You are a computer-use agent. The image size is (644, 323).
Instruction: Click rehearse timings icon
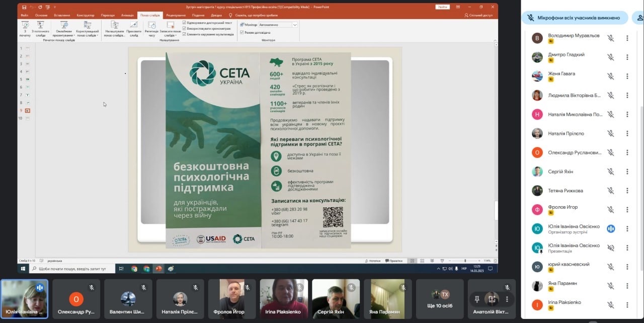tap(151, 25)
